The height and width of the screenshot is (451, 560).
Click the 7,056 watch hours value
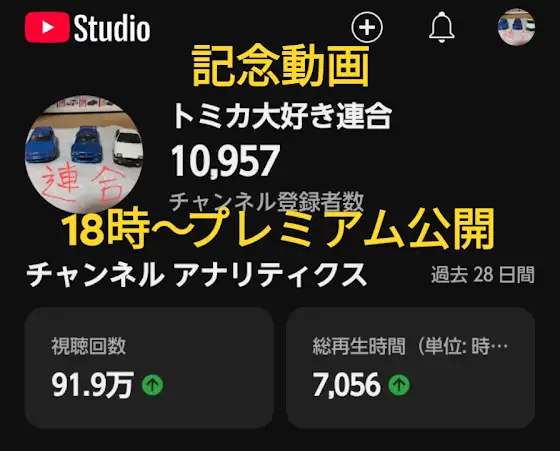pos(346,385)
